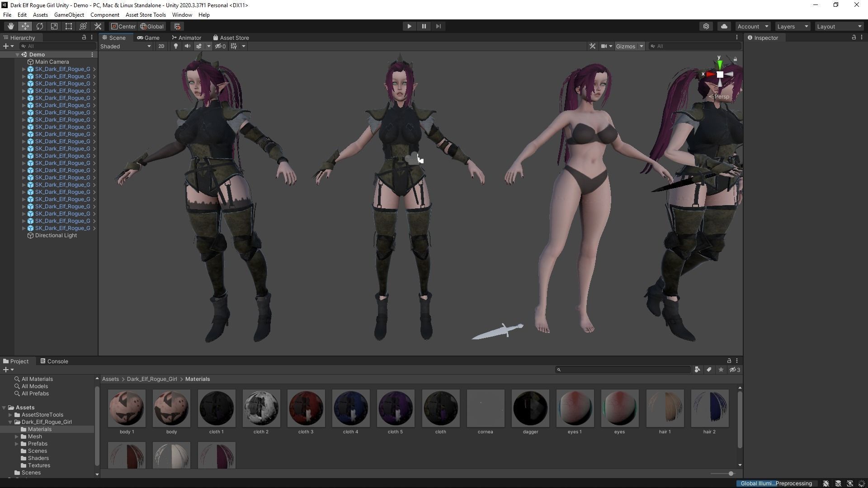Select the Hand tool

click(x=10, y=26)
